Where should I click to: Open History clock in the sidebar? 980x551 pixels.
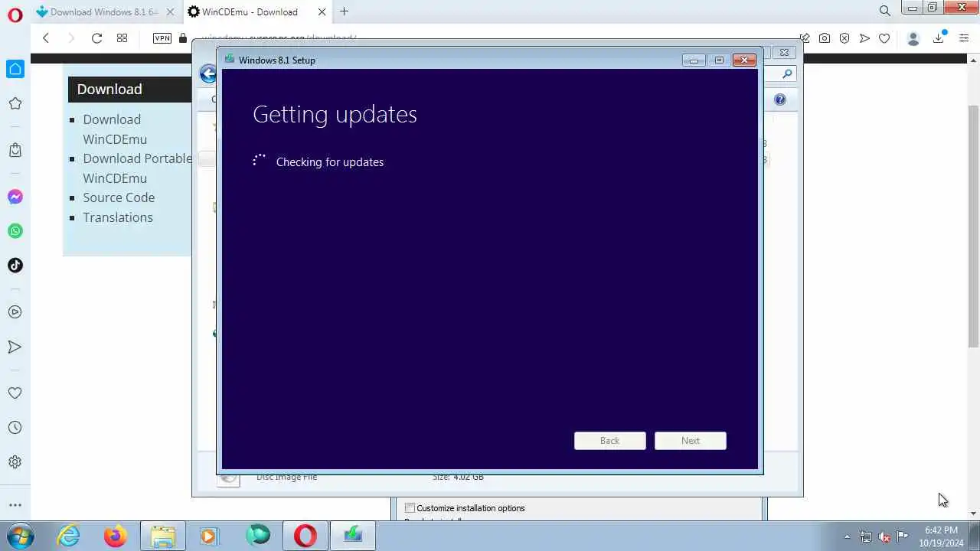point(15,428)
